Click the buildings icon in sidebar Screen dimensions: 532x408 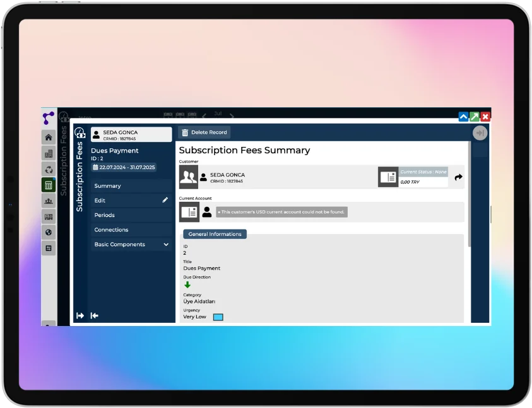point(49,153)
